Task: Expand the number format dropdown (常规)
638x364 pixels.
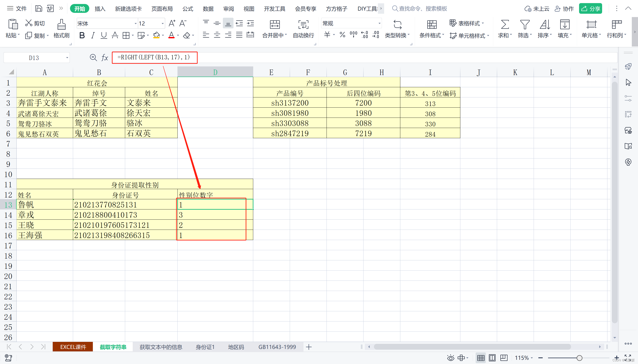Action: pyautogui.click(x=379, y=23)
